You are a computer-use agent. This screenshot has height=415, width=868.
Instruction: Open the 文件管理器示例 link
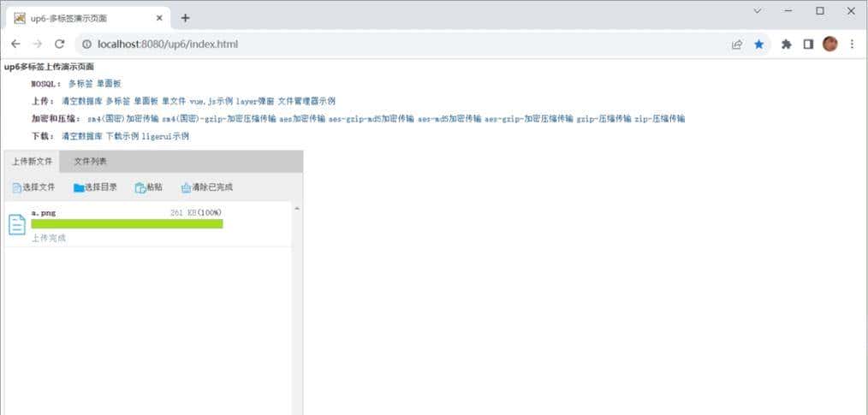click(x=306, y=102)
